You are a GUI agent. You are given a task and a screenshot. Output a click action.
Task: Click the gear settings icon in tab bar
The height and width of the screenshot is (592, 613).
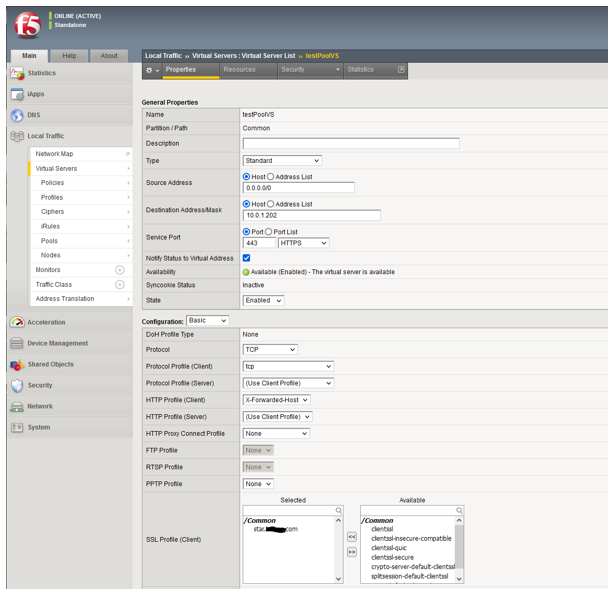[149, 70]
